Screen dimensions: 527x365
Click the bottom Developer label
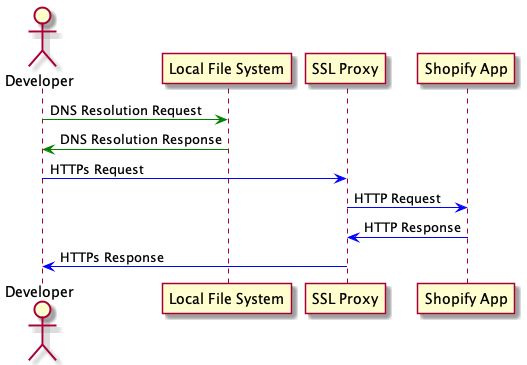coord(39,292)
